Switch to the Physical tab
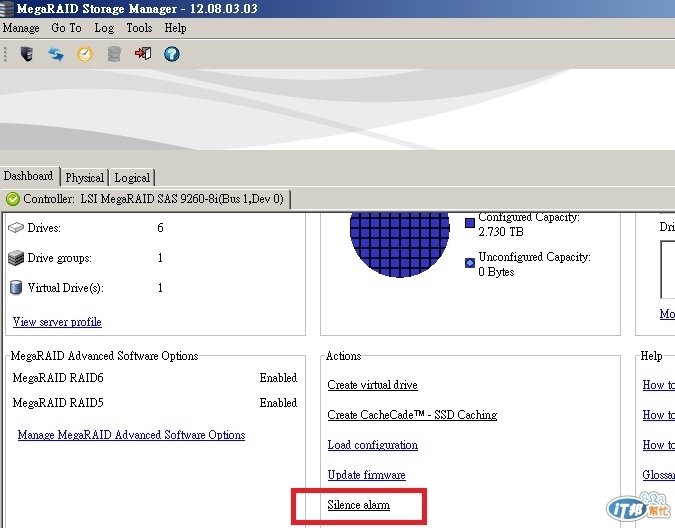675x528 pixels. (x=84, y=177)
